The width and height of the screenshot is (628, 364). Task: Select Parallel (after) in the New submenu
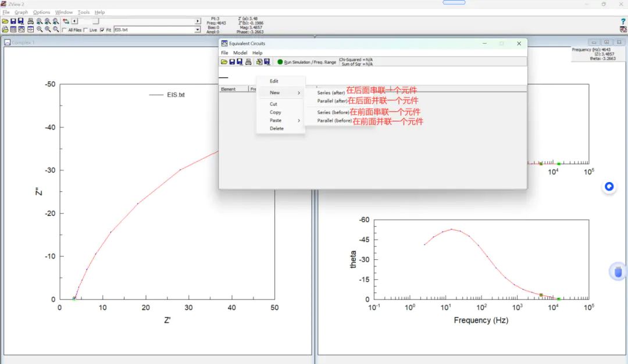(332, 101)
